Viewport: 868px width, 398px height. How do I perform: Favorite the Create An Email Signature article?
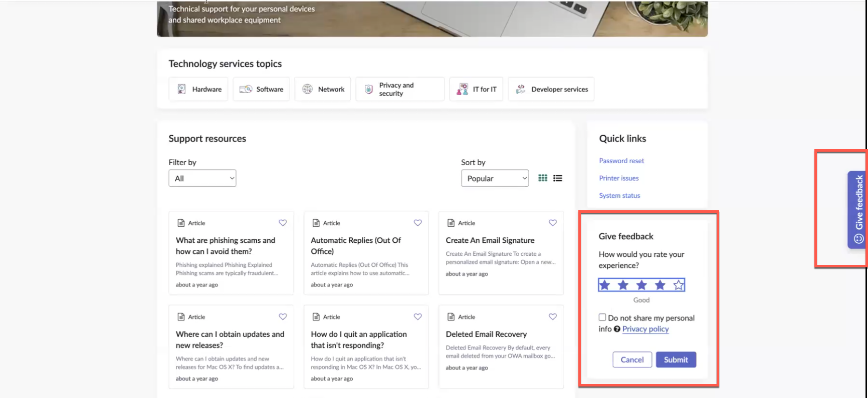552,223
